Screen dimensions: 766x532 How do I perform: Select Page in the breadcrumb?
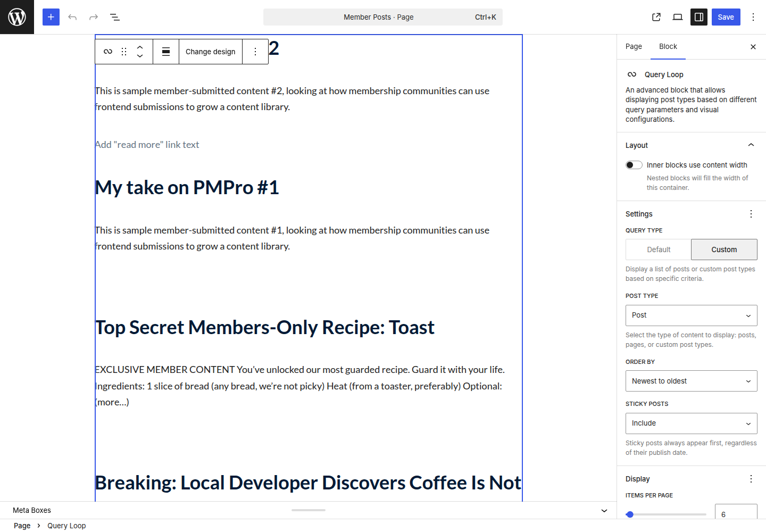point(22,526)
